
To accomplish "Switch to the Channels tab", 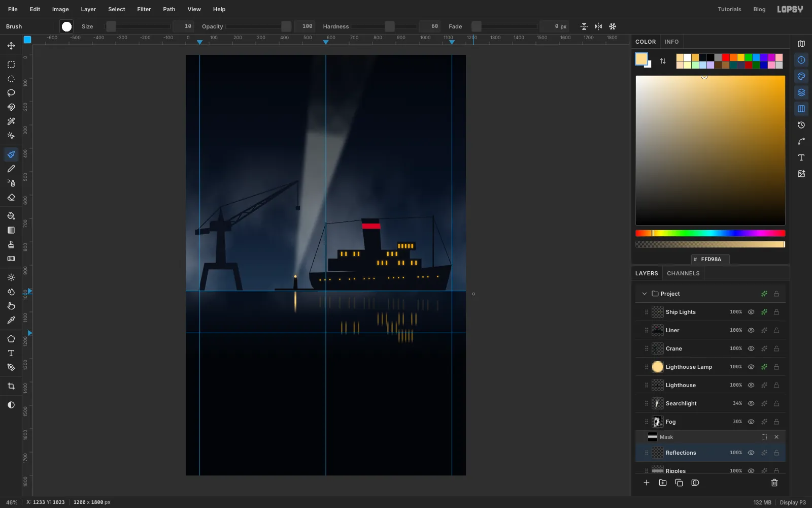I will pyautogui.click(x=683, y=273).
